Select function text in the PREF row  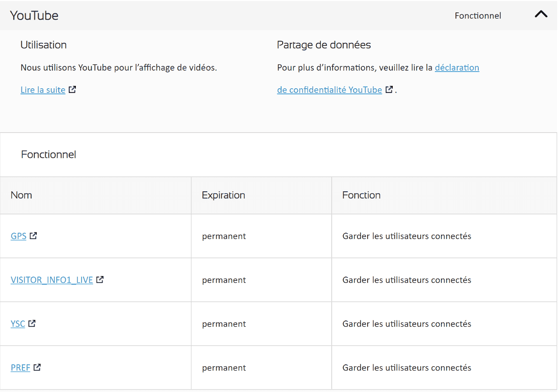tap(407, 368)
